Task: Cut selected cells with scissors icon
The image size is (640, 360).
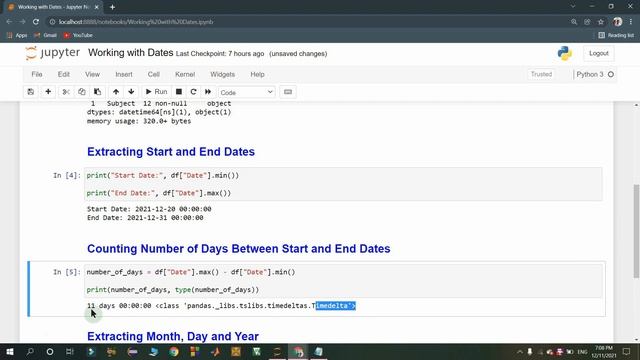Action: click(66, 92)
